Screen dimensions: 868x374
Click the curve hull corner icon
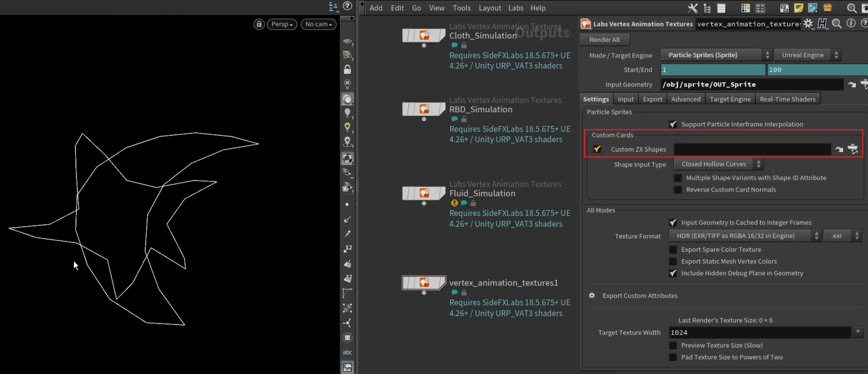tap(347, 293)
